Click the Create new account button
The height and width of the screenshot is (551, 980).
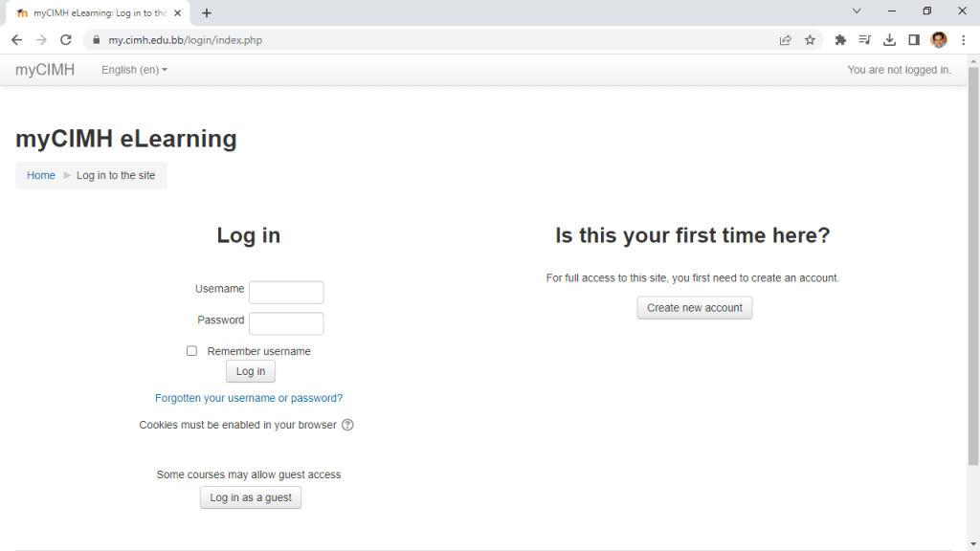point(695,308)
